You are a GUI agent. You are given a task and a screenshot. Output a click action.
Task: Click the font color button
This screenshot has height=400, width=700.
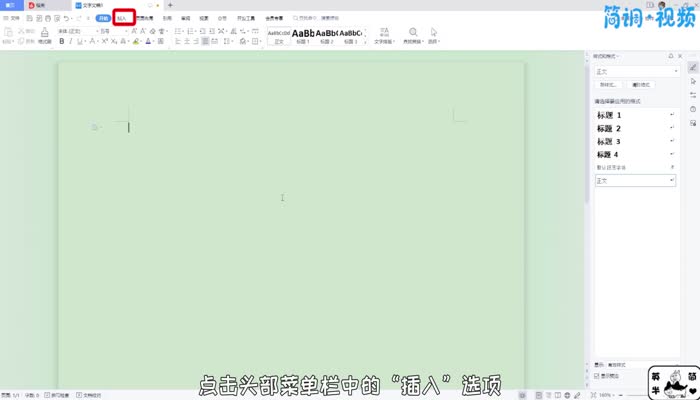[x=148, y=42]
